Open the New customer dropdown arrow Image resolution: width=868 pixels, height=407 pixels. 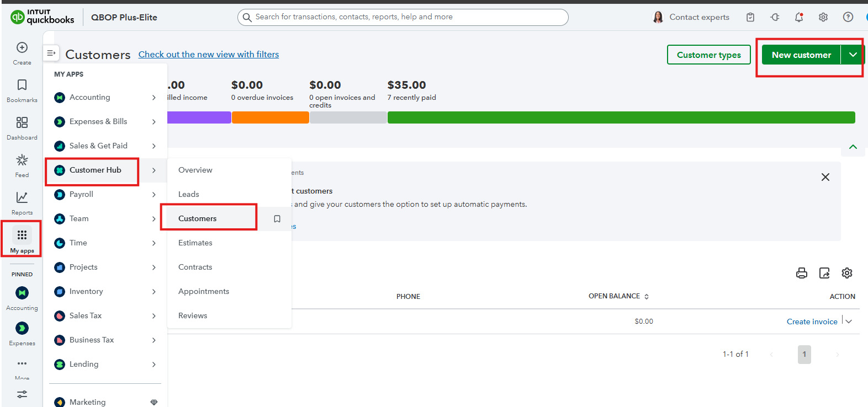coord(853,55)
